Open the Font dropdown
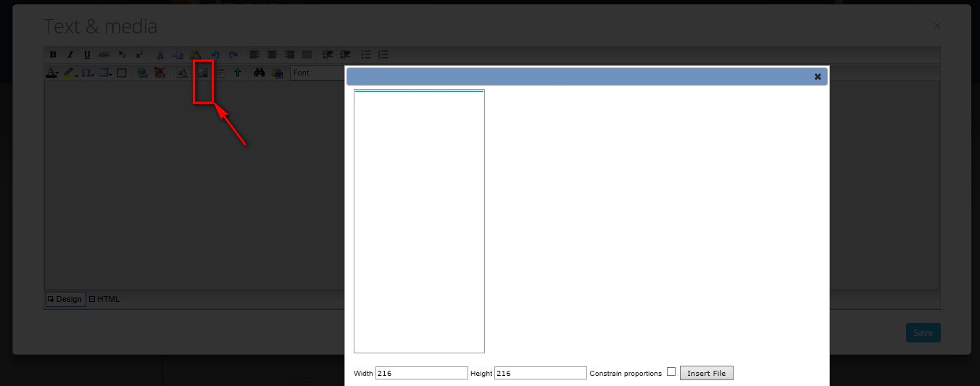The width and height of the screenshot is (980, 386). tap(317, 73)
